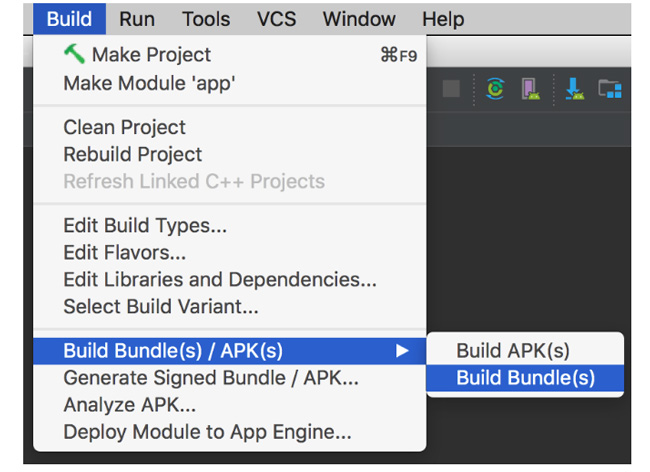The height and width of the screenshot is (472, 650).
Task: Click the green hammer Make Project icon
Action: pyautogui.click(x=75, y=54)
